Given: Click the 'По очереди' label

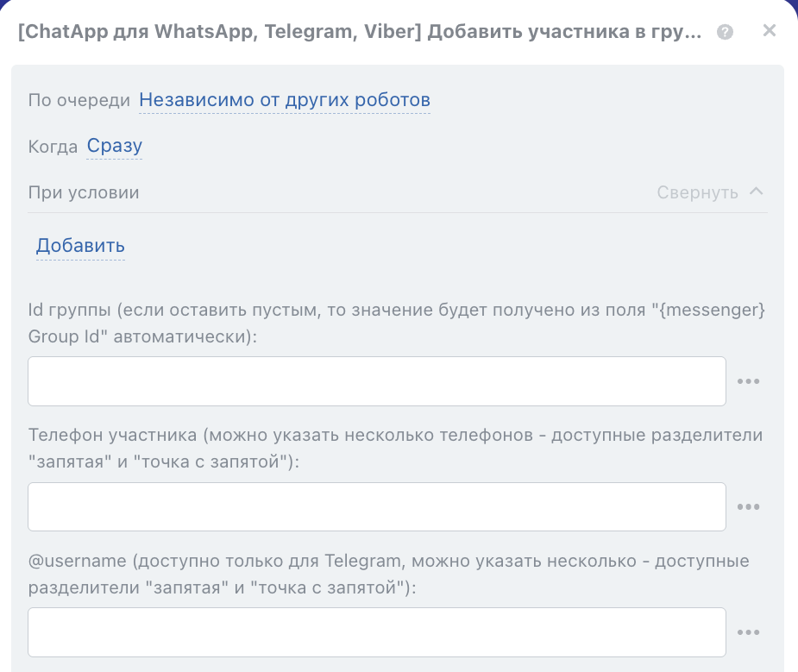Looking at the screenshot, I should tap(79, 100).
